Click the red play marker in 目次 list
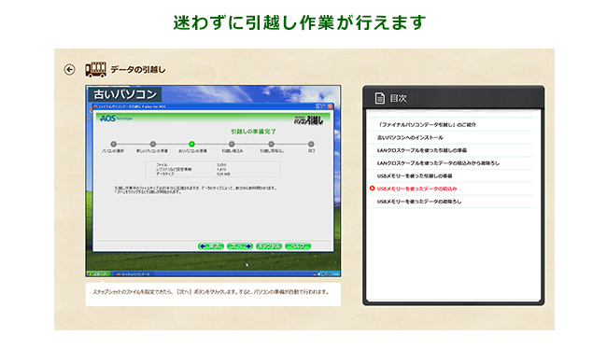 click(x=372, y=189)
